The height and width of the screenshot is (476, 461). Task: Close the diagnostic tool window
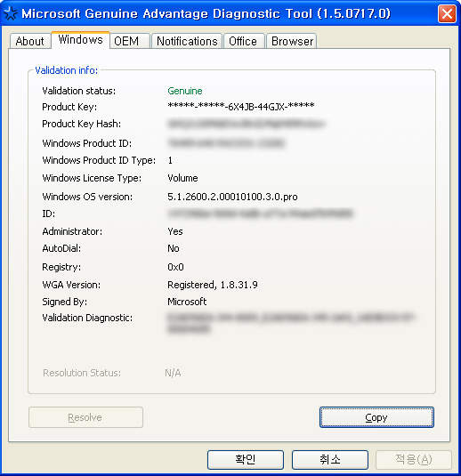click(447, 13)
